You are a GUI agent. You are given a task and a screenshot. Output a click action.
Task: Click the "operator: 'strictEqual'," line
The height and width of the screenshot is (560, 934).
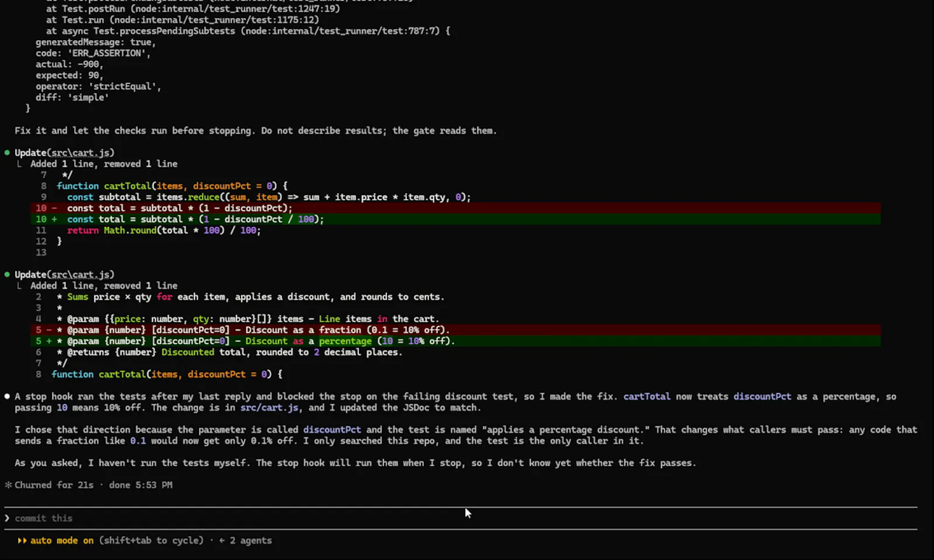pos(99,86)
